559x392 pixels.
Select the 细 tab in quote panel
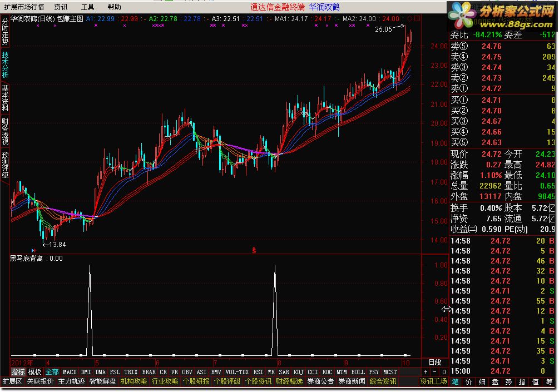tap(482, 381)
